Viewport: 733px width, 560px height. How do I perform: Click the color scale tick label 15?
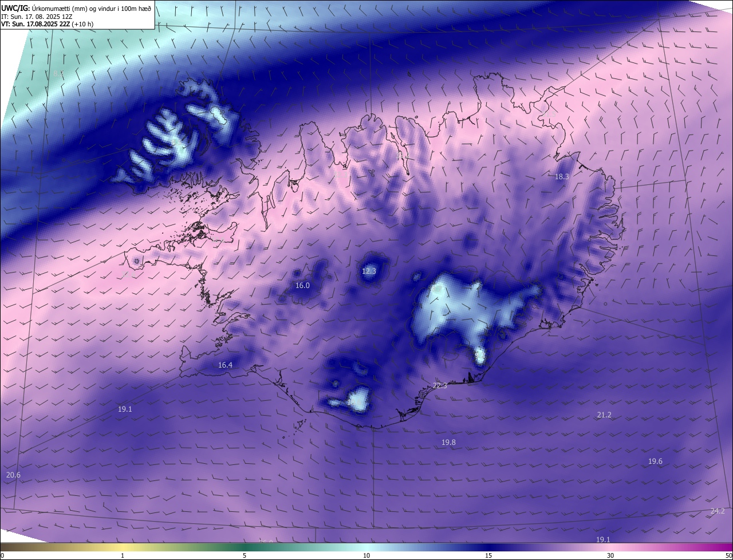488,555
